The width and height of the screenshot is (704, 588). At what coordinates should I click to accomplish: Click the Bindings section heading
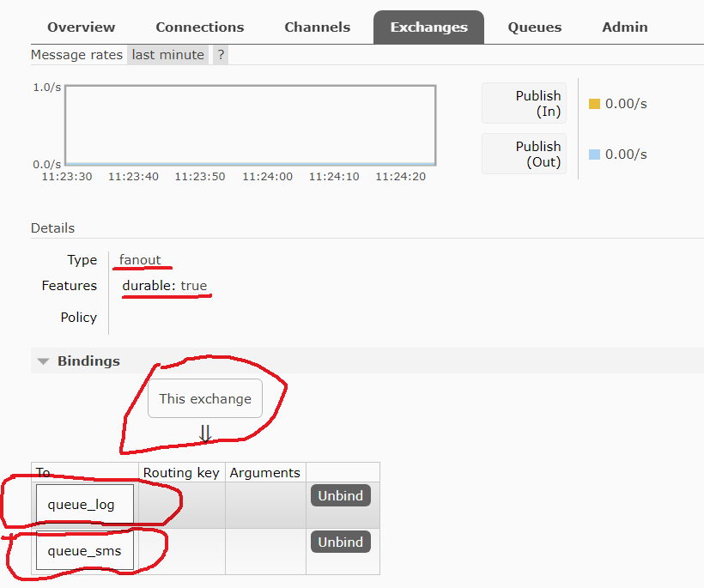click(x=88, y=361)
